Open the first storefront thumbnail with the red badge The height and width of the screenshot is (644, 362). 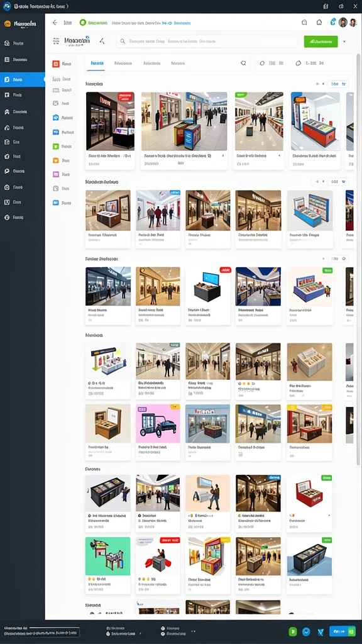click(x=110, y=121)
